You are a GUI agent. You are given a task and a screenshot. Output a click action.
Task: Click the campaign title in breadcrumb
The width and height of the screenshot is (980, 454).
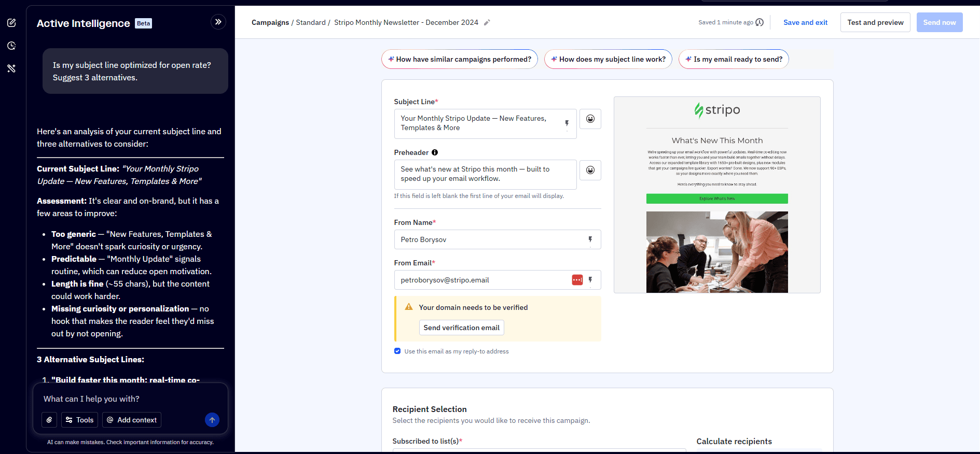click(406, 22)
